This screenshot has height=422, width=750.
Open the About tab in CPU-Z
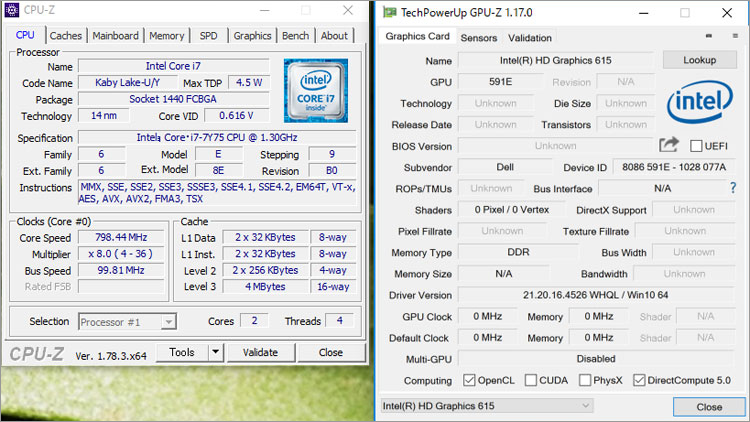tap(334, 36)
